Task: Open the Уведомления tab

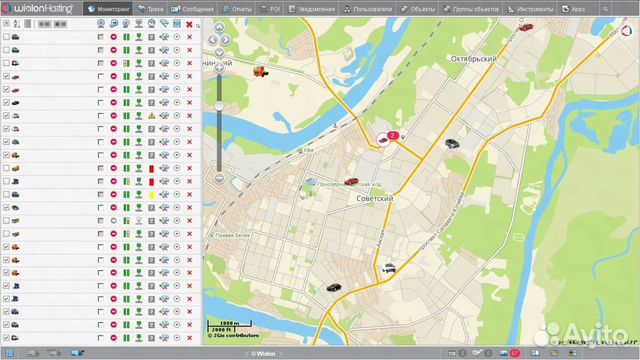Action: (311, 9)
